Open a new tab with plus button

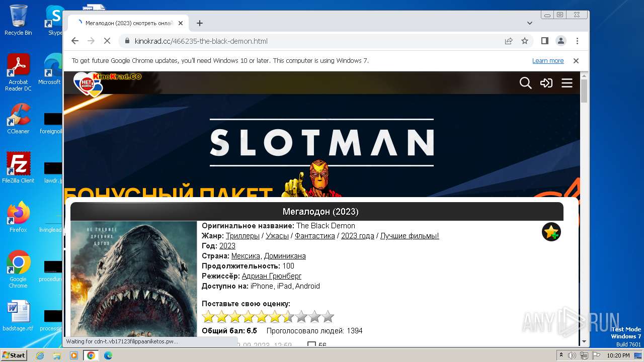coord(200,23)
